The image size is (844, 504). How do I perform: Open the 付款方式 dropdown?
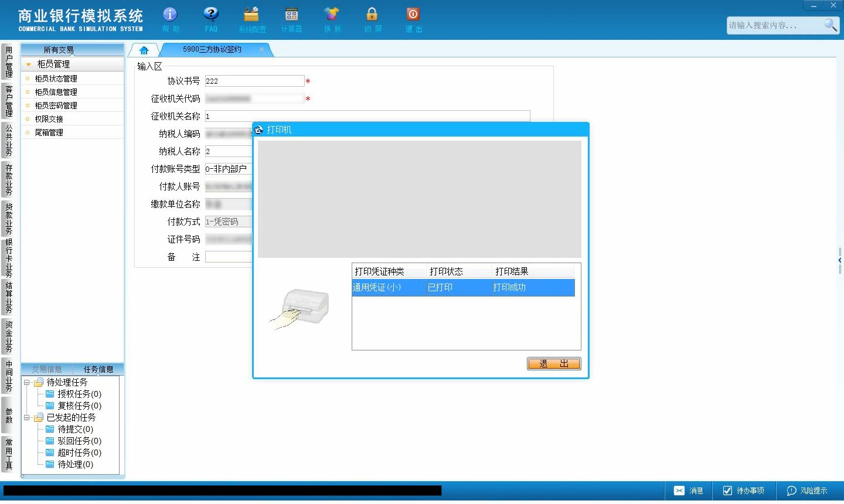229,222
